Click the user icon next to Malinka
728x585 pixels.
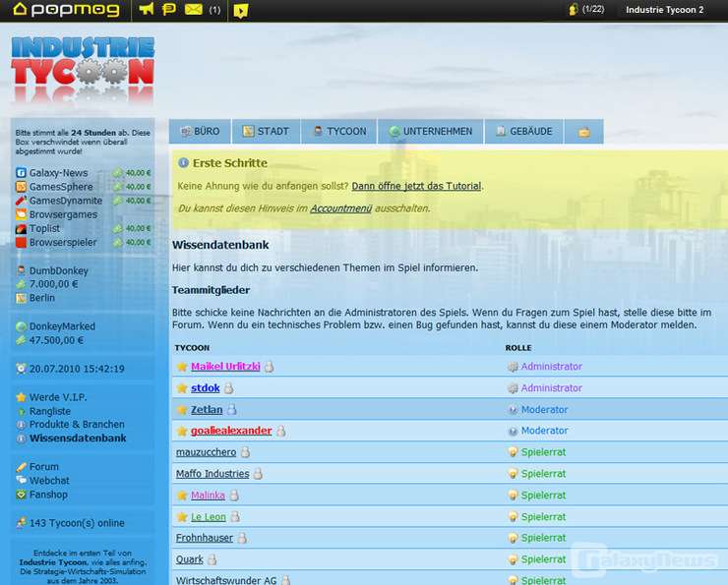[234, 496]
